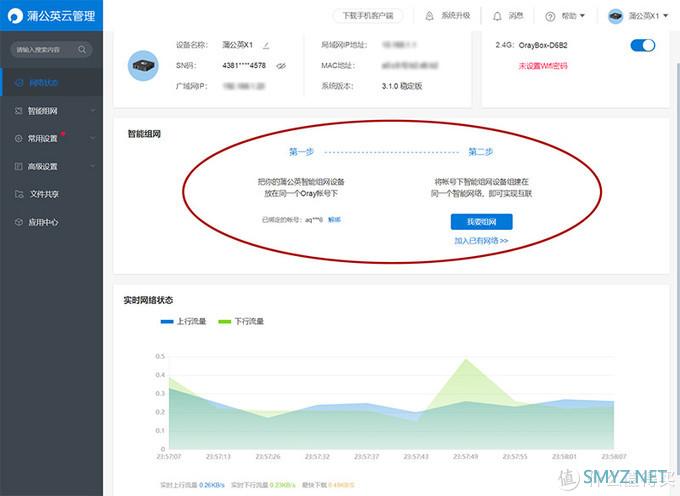Click the 消息 bell icon
Viewport: 680px width, 496px height.
(497, 16)
